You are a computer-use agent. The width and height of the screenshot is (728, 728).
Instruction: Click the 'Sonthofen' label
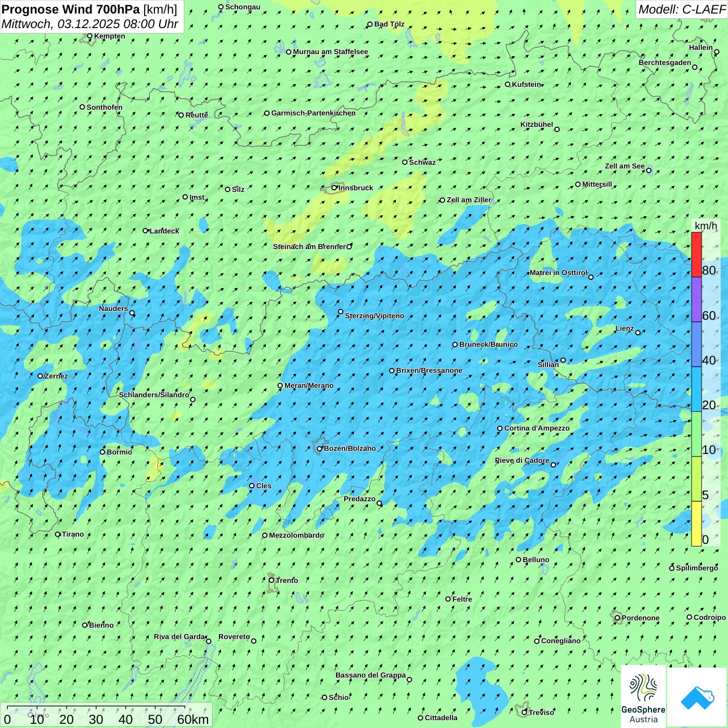click(x=105, y=107)
